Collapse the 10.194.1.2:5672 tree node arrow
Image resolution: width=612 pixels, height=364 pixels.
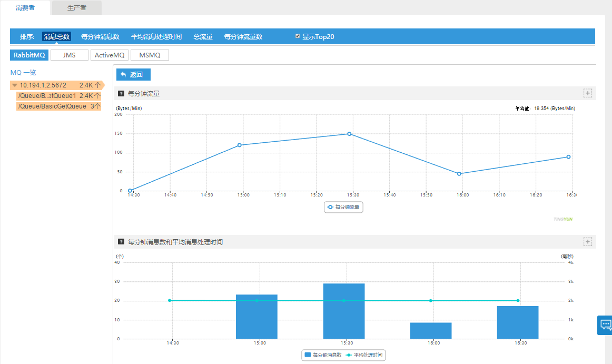[x=14, y=85]
